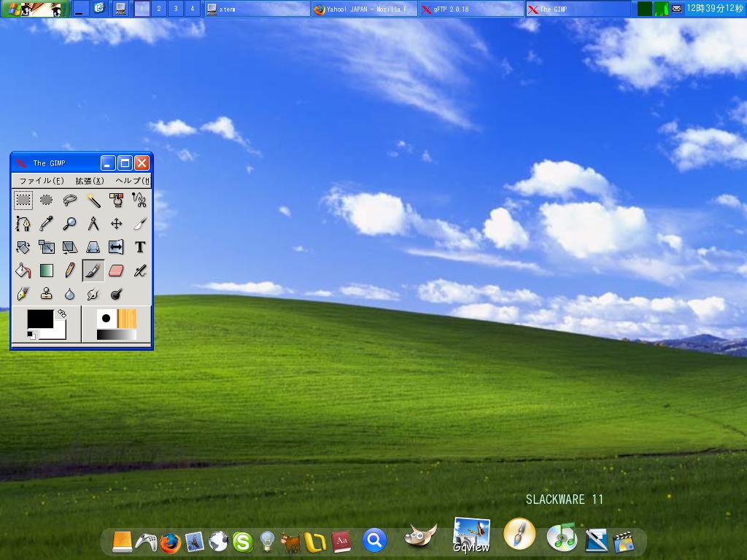Image resolution: width=747 pixels, height=560 pixels.
Task: Select the Ellipse Select tool
Action: [45, 201]
